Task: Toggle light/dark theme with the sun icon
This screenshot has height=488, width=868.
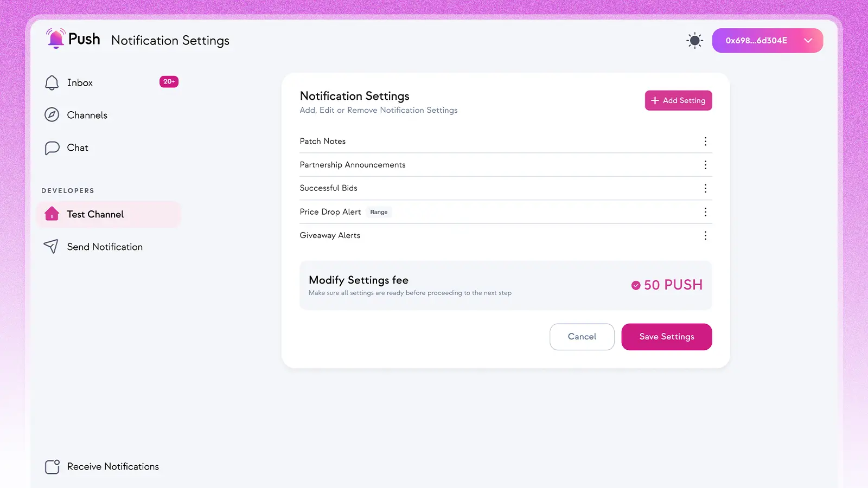Action: click(x=694, y=40)
